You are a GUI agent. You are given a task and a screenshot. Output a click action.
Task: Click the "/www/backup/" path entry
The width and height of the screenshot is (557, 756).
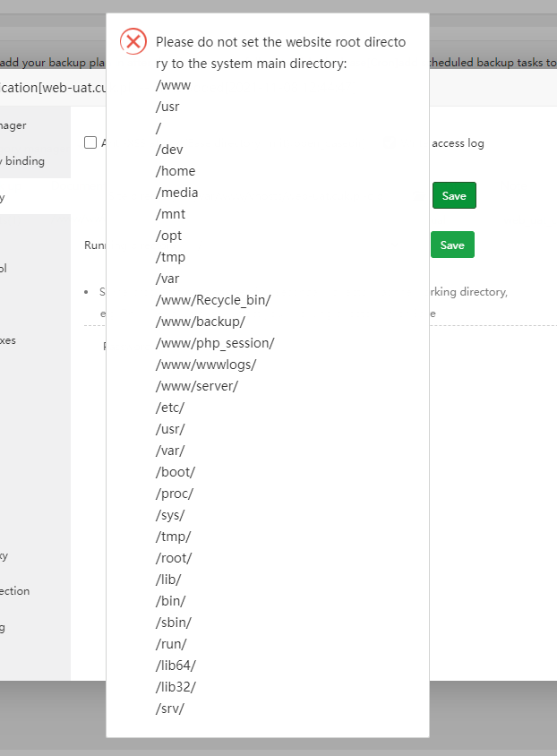201,322
